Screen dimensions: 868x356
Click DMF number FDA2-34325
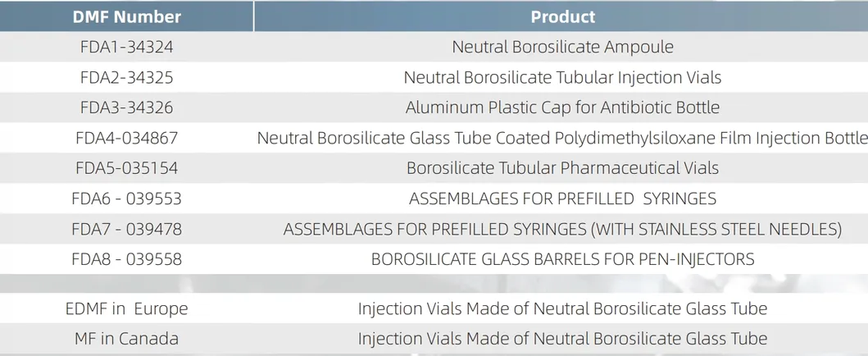click(126, 77)
